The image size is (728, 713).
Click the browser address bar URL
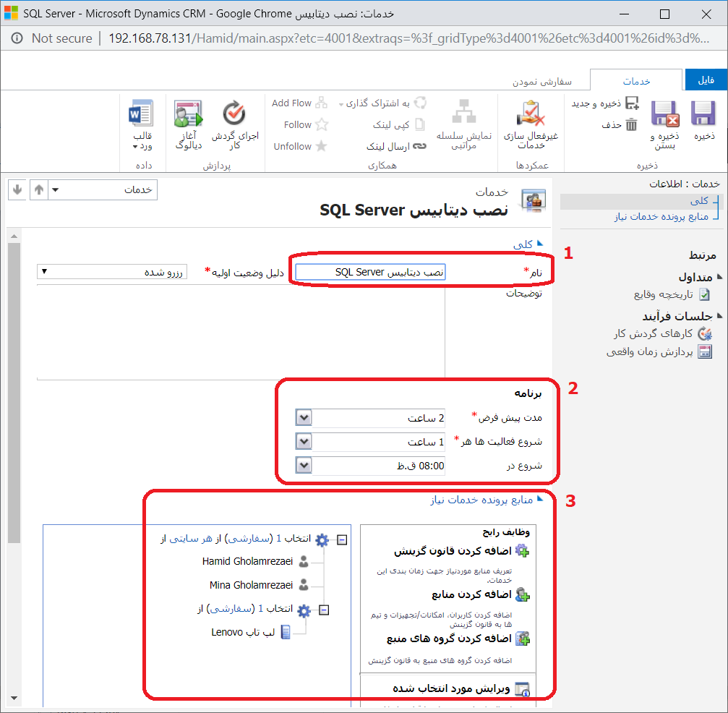coord(408,38)
